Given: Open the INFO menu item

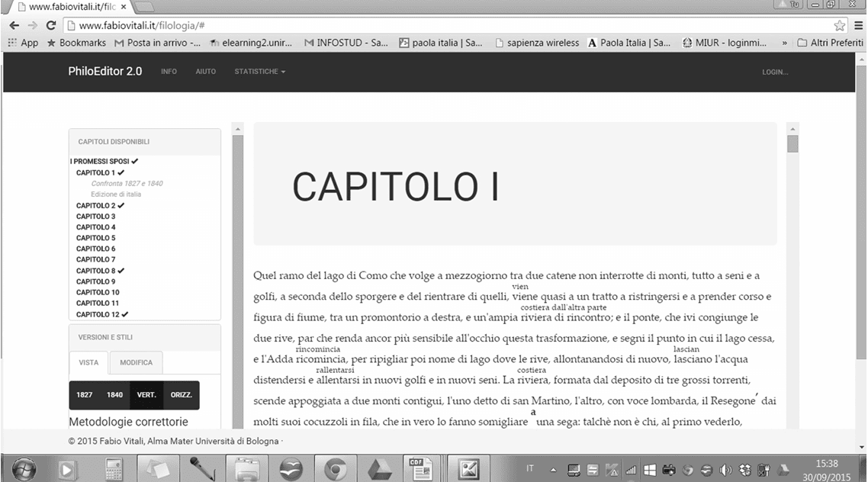Looking at the screenshot, I should [x=169, y=72].
